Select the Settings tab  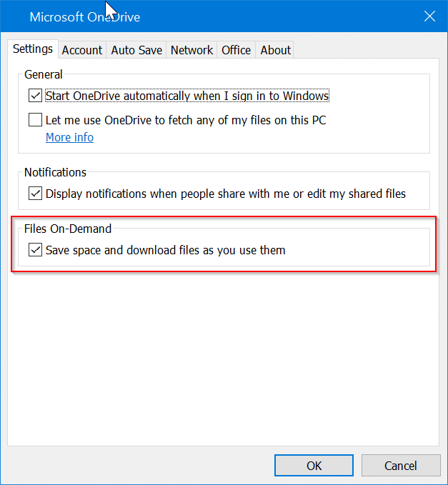[x=33, y=49]
